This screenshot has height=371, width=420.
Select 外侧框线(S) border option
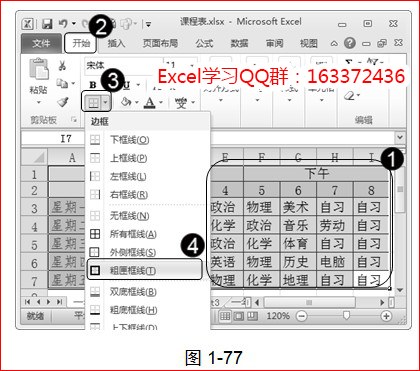[x=148, y=252]
